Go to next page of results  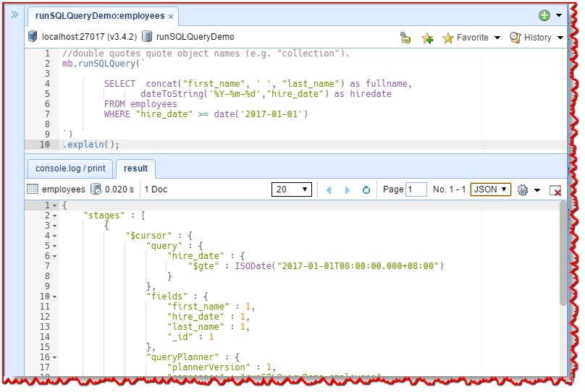point(348,190)
